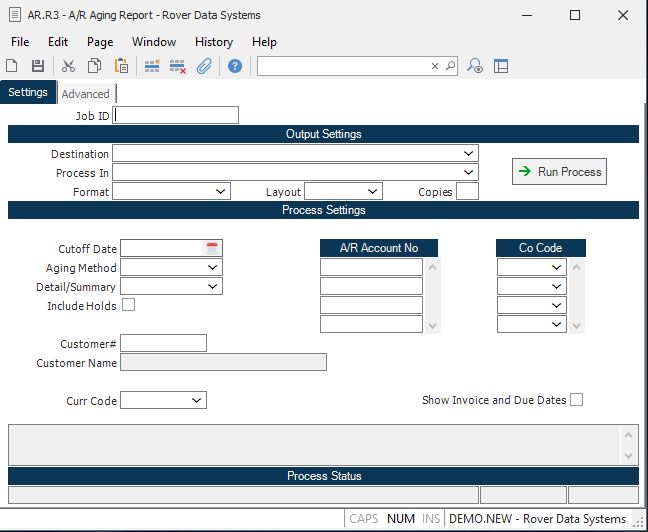The width and height of the screenshot is (648, 532).
Task: Expand the Curr Code dropdown
Action: (197, 400)
